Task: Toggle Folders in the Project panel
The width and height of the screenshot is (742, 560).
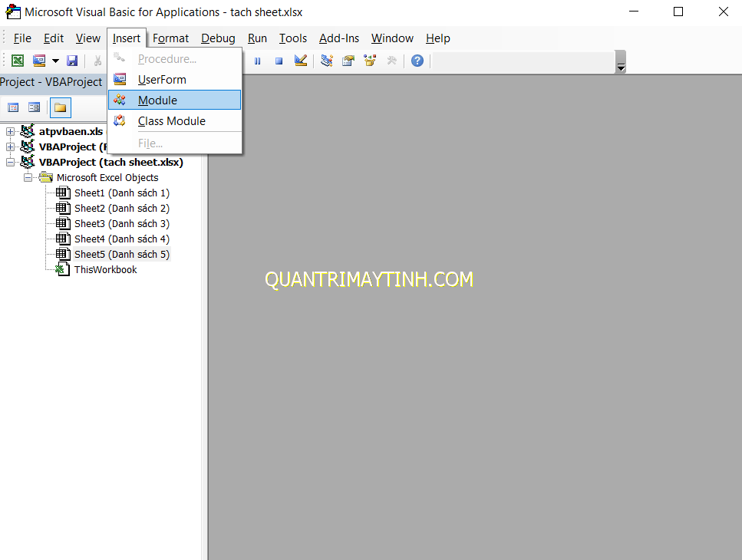Action: 61,107
